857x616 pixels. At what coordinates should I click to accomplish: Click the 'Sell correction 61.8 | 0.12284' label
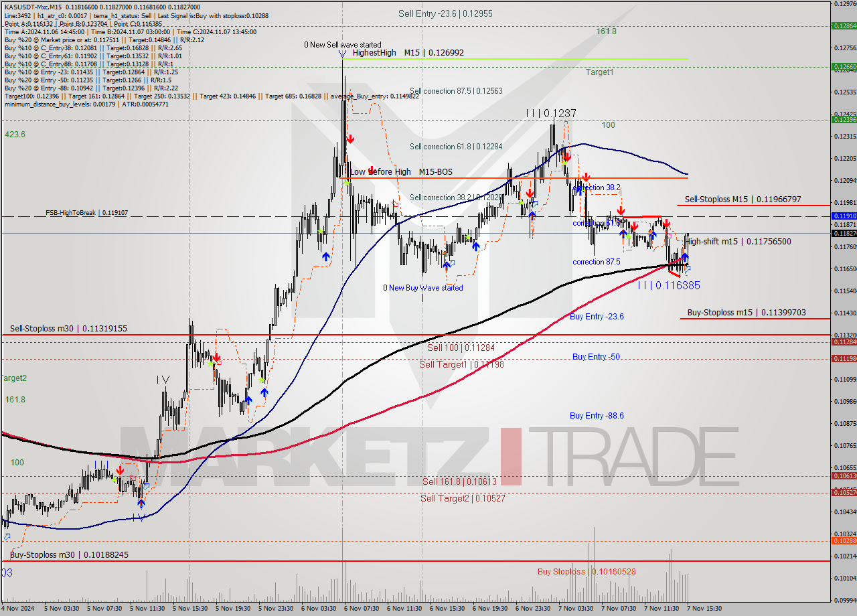[456, 147]
